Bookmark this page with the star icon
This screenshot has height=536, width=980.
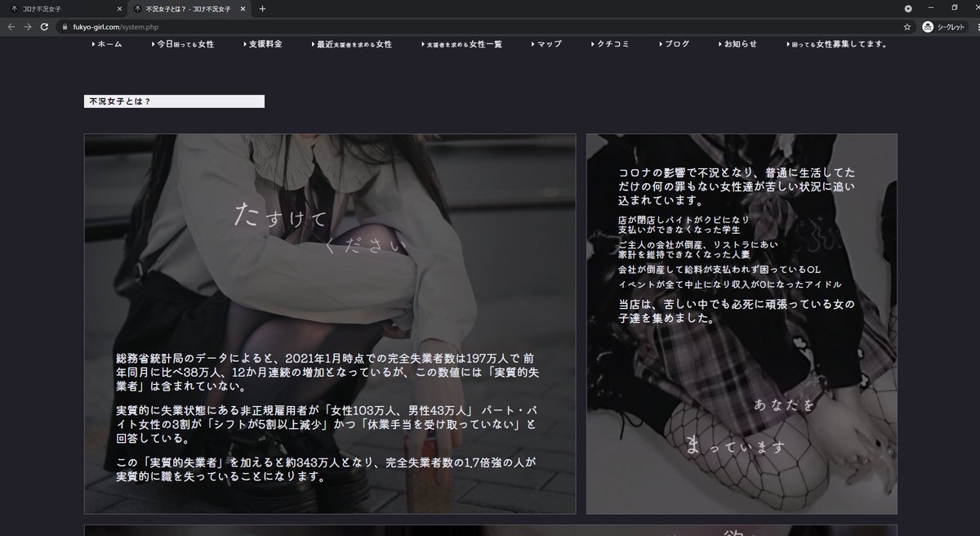pyautogui.click(x=907, y=26)
